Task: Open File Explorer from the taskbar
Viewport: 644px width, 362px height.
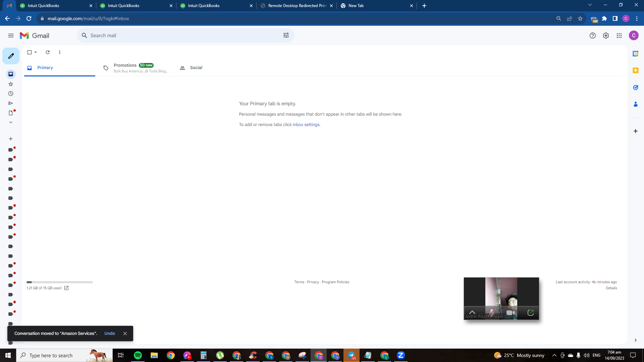Action: pyautogui.click(x=154, y=355)
